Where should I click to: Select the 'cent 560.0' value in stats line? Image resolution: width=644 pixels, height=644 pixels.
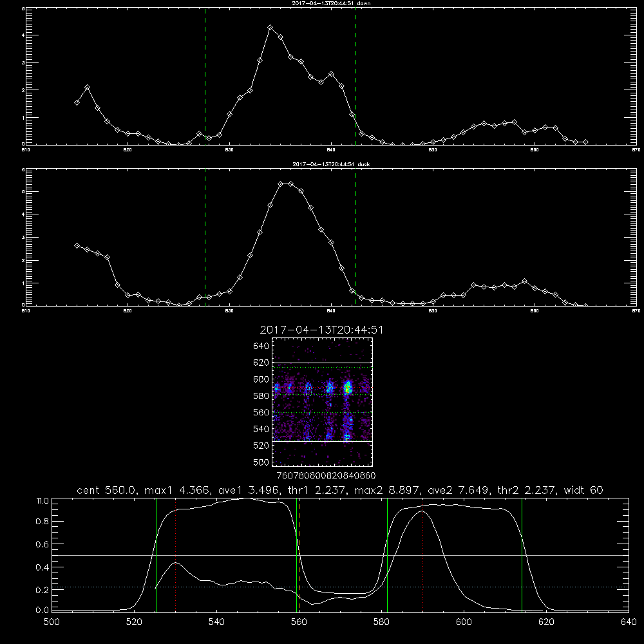(107, 490)
